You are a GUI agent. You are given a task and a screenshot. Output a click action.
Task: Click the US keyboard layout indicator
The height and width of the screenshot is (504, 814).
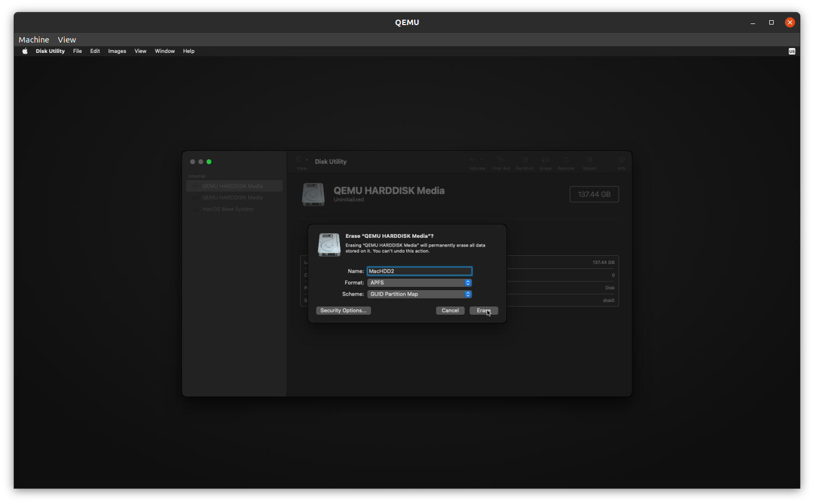point(791,51)
